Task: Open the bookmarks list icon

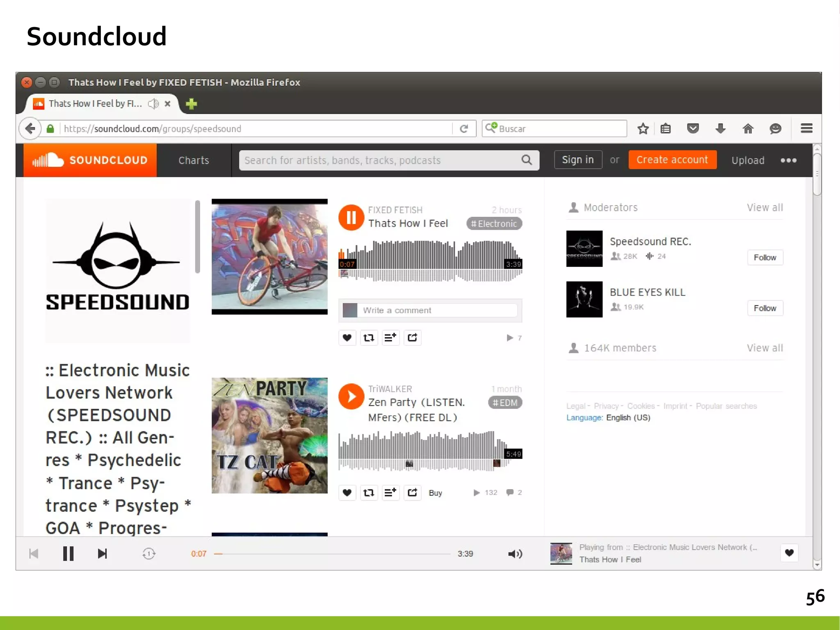Action: pos(666,129)
